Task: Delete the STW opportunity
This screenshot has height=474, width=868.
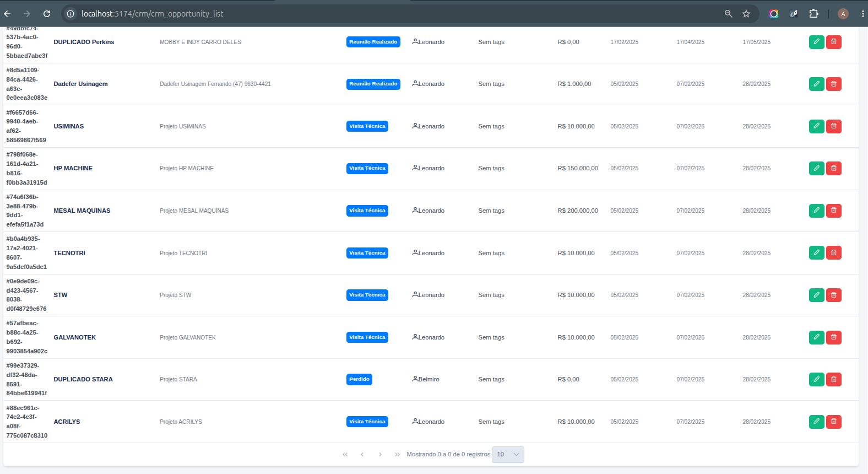Action: tap(834, 295)
